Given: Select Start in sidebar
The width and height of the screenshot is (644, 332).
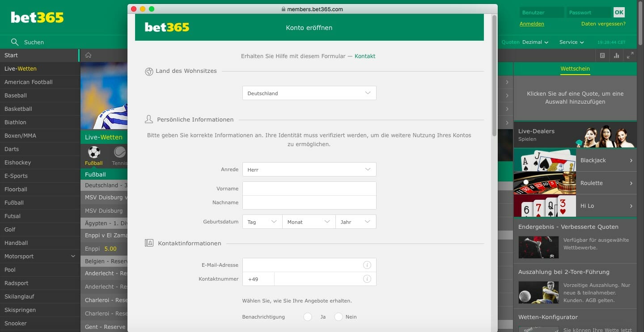Looking at the screenshot, I should (39, 55).
